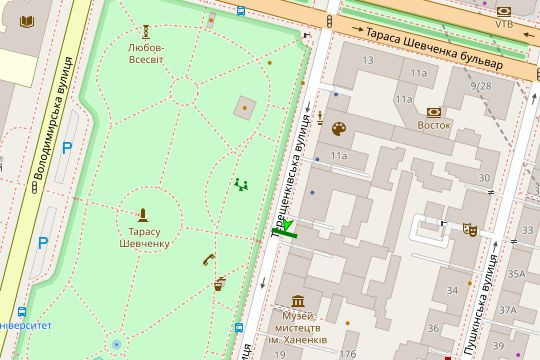Screen dimensions: 540x360
Task: Click the VTB bank icon
Action: 503,12
